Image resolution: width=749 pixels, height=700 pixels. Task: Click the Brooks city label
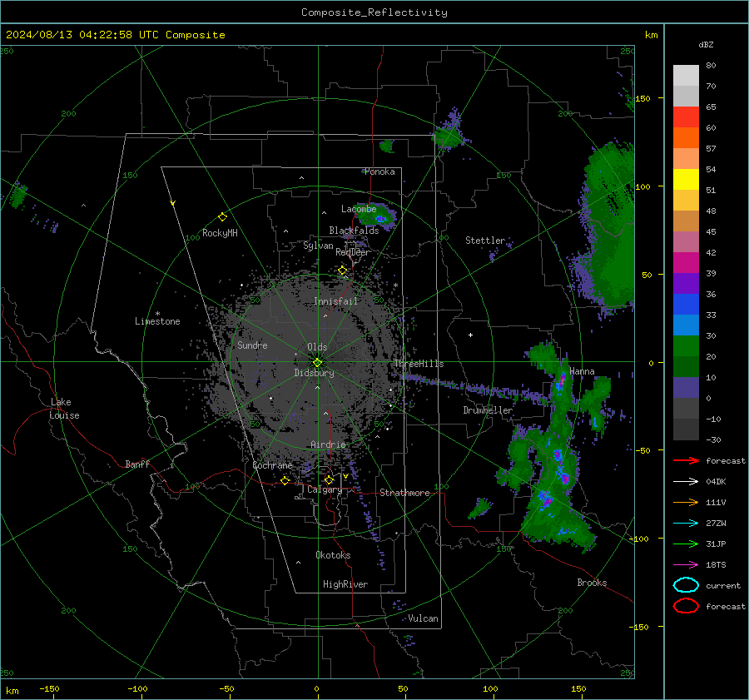tap(592, 583)
